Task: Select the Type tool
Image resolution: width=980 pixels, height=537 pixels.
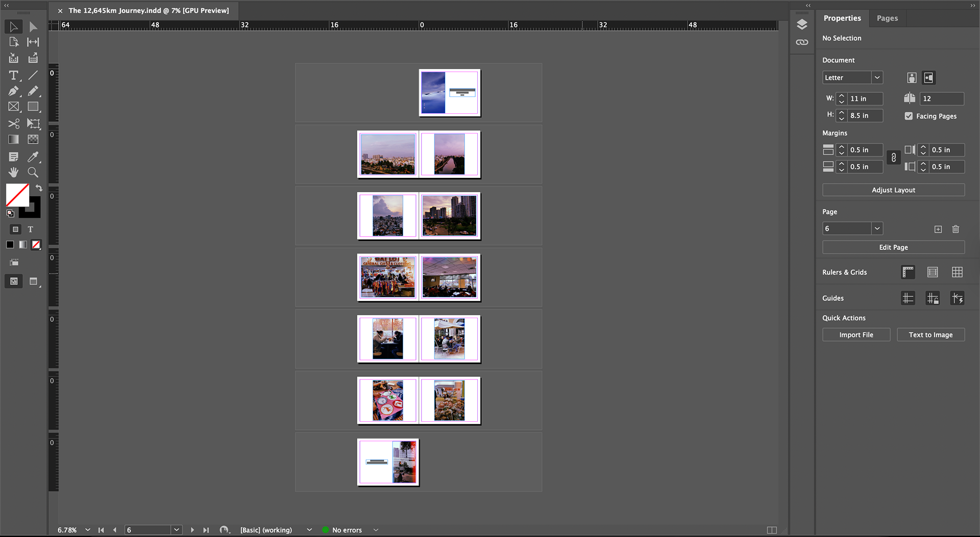Action: click(x=13, y=75)
